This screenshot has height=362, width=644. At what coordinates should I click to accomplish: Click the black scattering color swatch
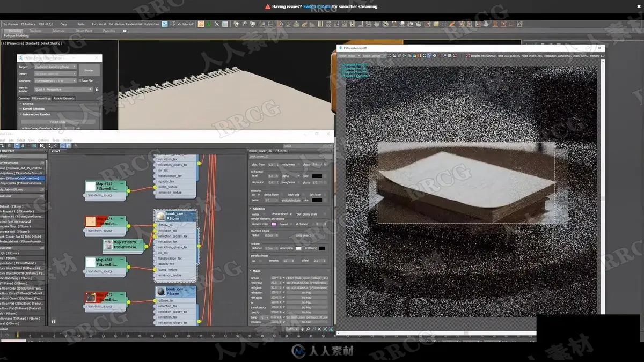322,248
